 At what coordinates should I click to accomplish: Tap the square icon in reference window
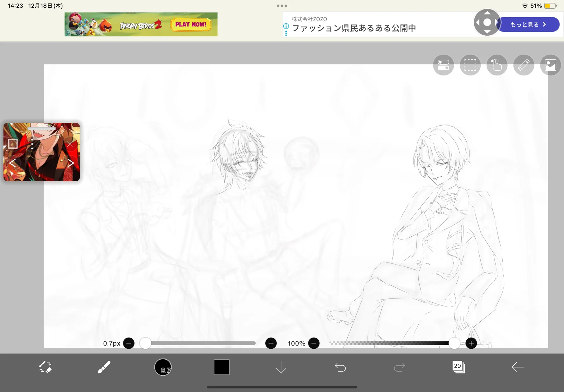(x=13, y=144)
